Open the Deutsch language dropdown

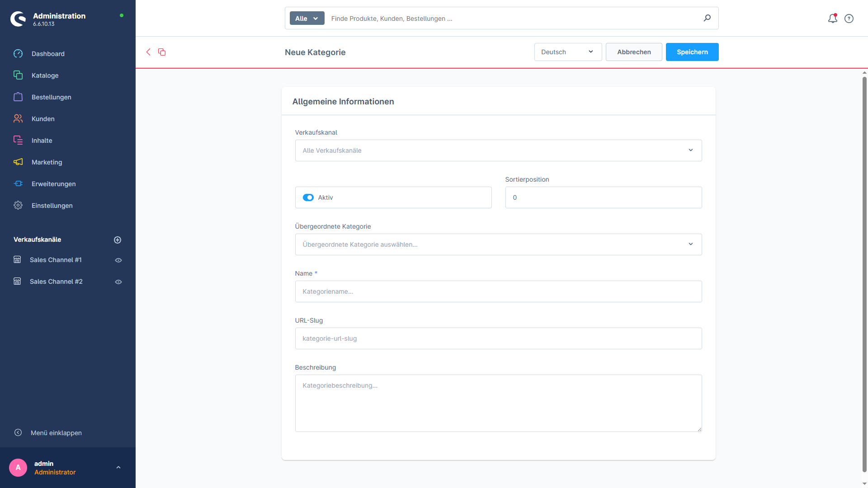click(x=568, y=52)
